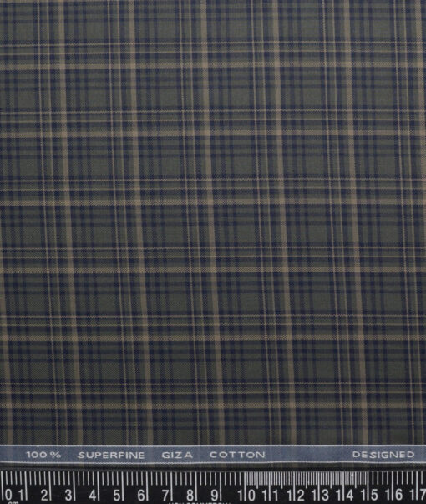The height and width of the screenshot is (504, 426).
Task: Click the "100 %" text on the selvedge
Action: click(x=43, y=455)
